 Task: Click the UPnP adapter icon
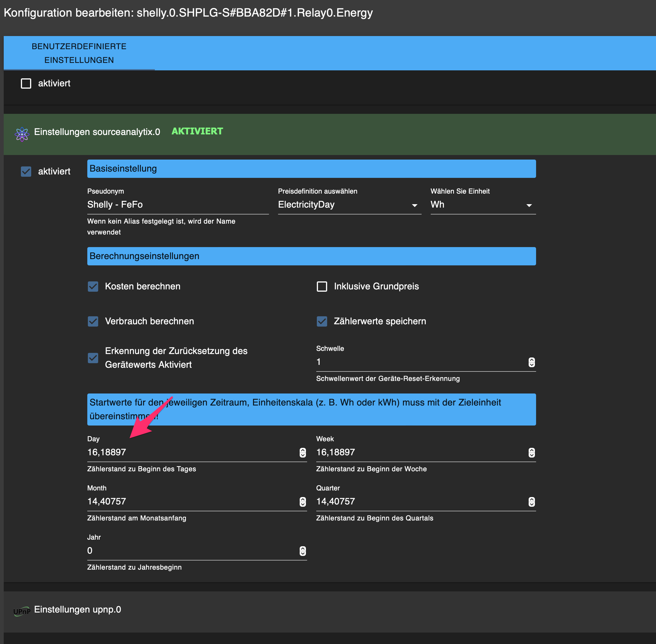pos(22,611)
